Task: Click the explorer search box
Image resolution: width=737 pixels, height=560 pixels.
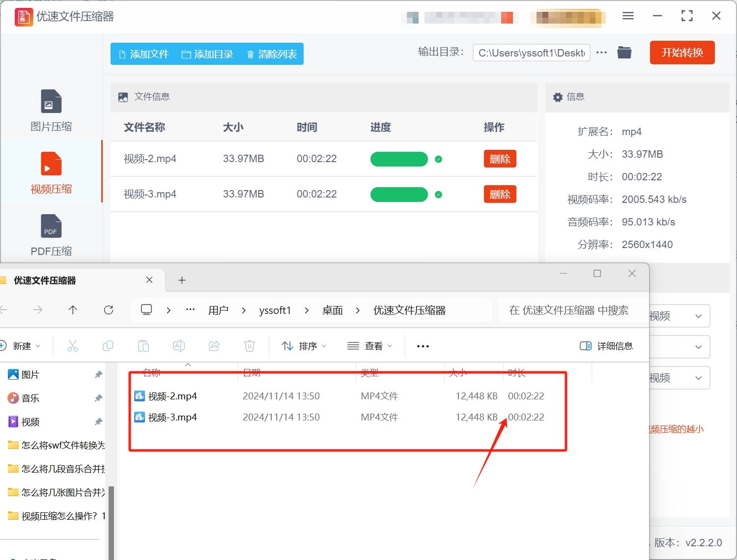Action: (x=568, y=310)
